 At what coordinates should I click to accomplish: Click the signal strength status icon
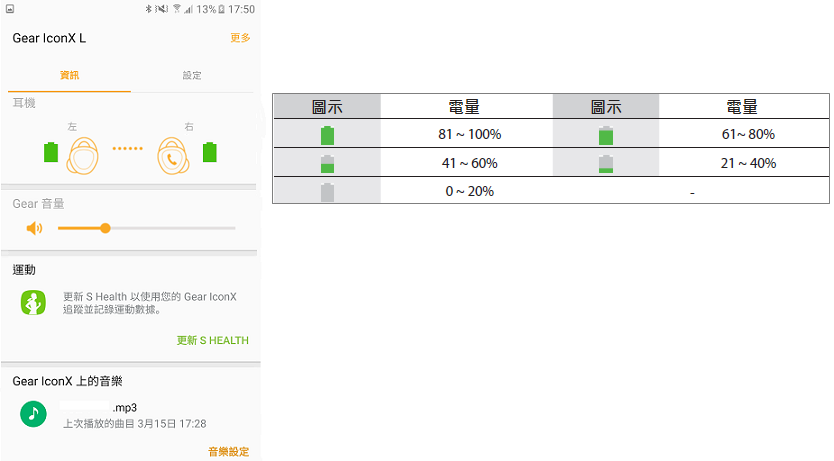pos(188,9)
